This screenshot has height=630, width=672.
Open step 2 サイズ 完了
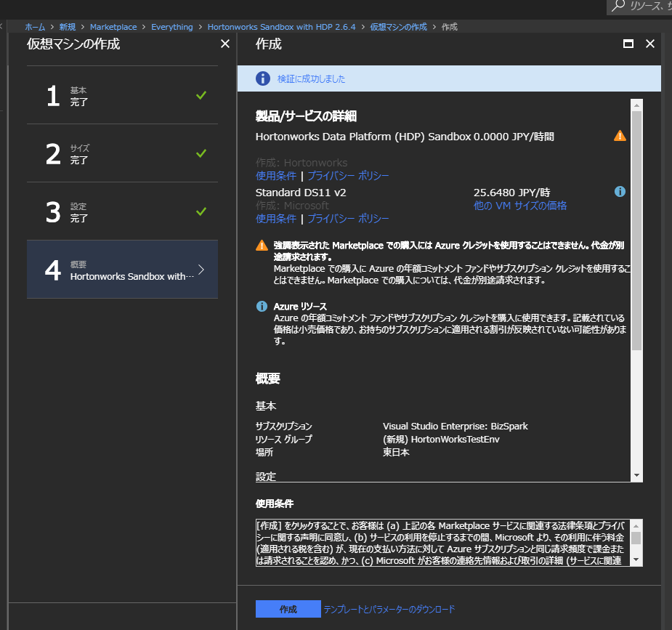[122, 153]
